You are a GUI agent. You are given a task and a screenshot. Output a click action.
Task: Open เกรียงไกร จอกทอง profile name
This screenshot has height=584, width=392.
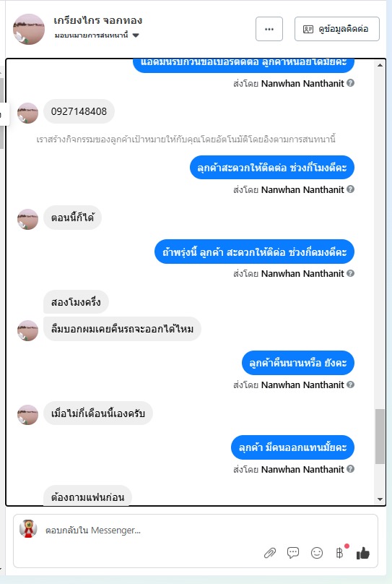(x=97, y=20)
